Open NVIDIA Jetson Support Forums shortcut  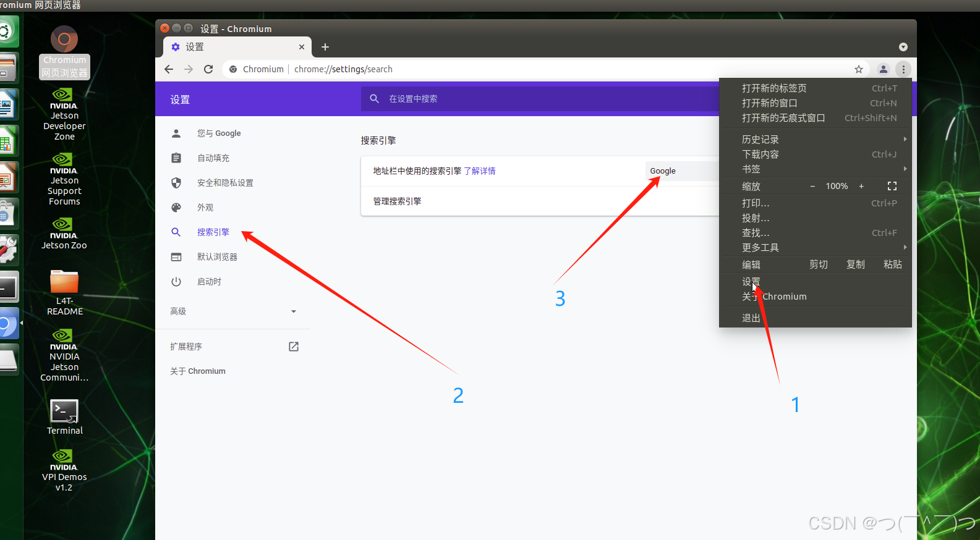pyautogui.click(x=64, y=180)
